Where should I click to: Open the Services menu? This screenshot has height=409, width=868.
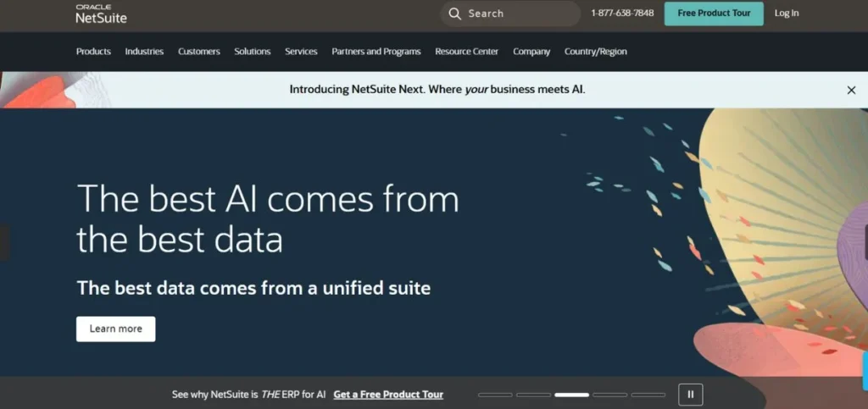tap(301, 52)
